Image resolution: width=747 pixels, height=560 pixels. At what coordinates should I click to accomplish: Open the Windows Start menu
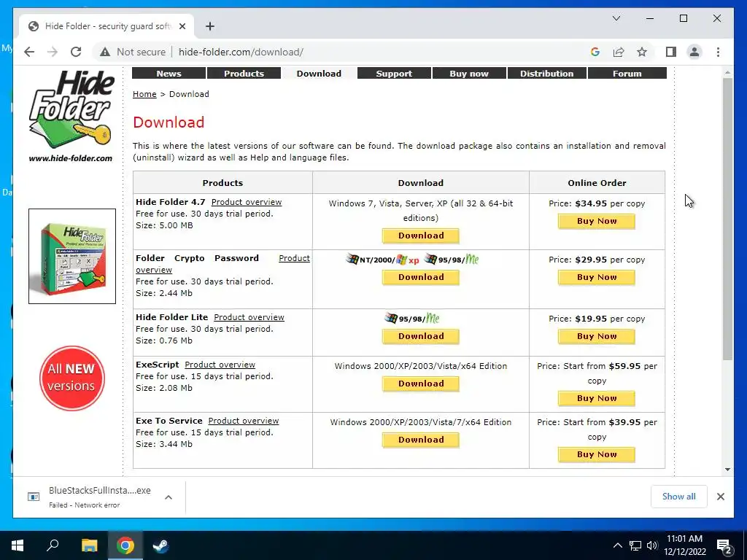point(18,545)
